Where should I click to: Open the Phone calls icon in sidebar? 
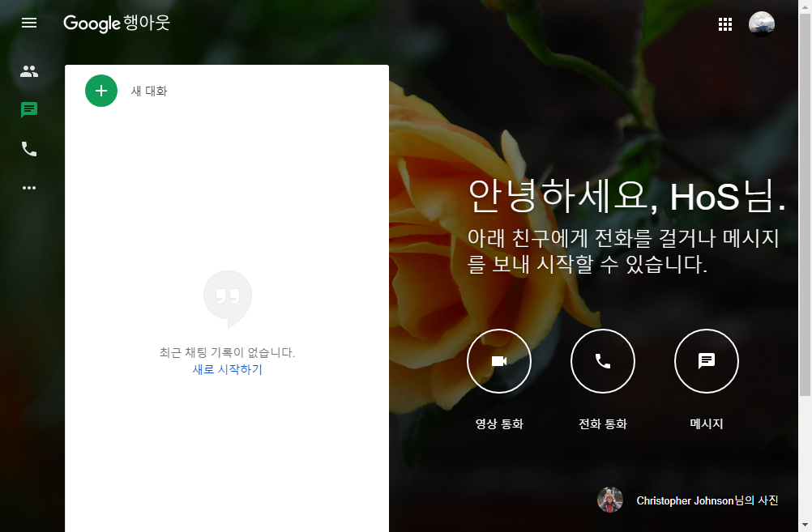click(x=29, y=149)
